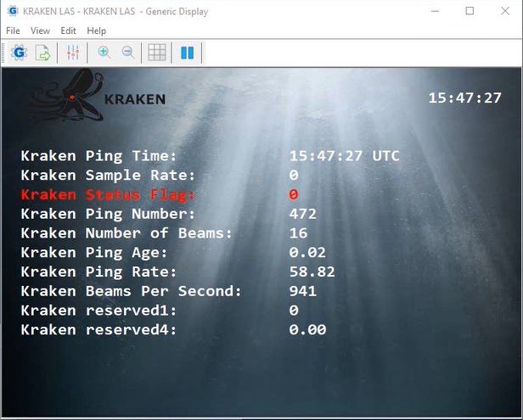Select the Kraken Ping Rate label
This screenshot has height=420, width=523.
[98, 272]
